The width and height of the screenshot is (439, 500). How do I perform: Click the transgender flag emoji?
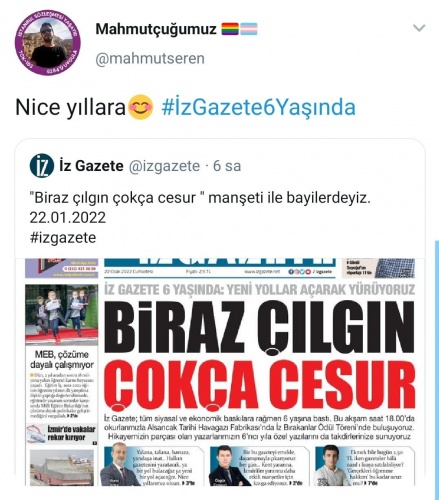tap(249, 29)
